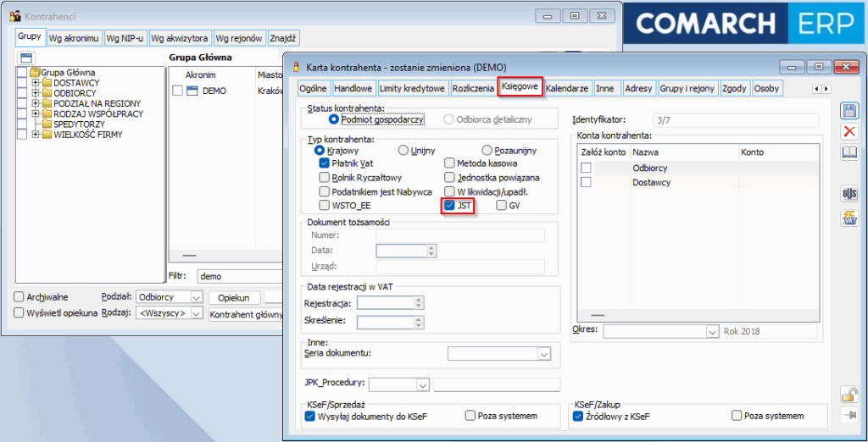Open the Seria dokumentu dropdown
This screenshot has height=442, width=868.
544,354
